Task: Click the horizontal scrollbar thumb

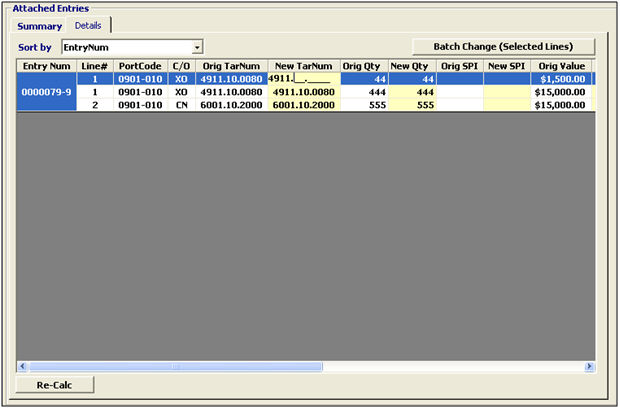Action: tap(175, 367)
